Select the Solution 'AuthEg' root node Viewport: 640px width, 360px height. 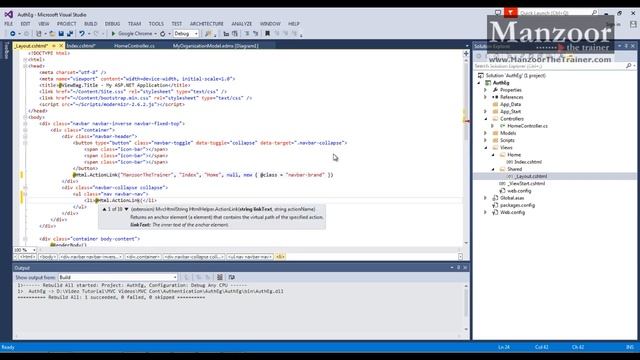click(x=516, y=76)
